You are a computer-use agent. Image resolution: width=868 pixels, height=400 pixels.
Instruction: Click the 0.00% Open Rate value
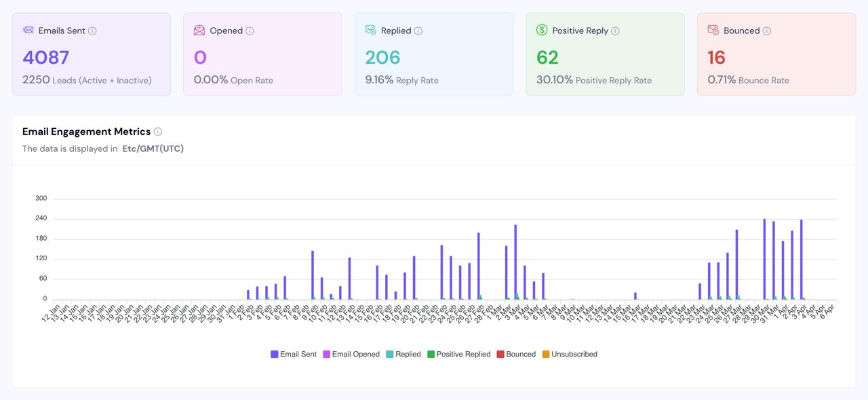(233, 80)
